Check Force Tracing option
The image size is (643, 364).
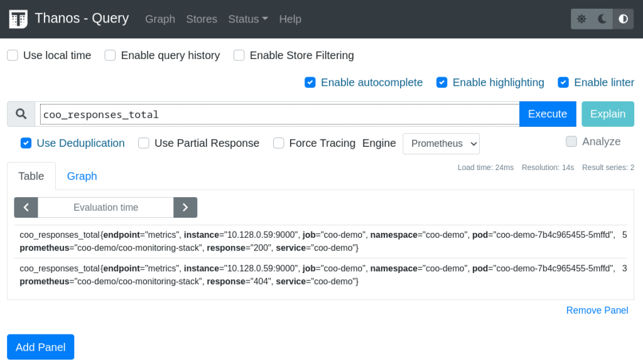pyautogui.click(x=278, y=143)
